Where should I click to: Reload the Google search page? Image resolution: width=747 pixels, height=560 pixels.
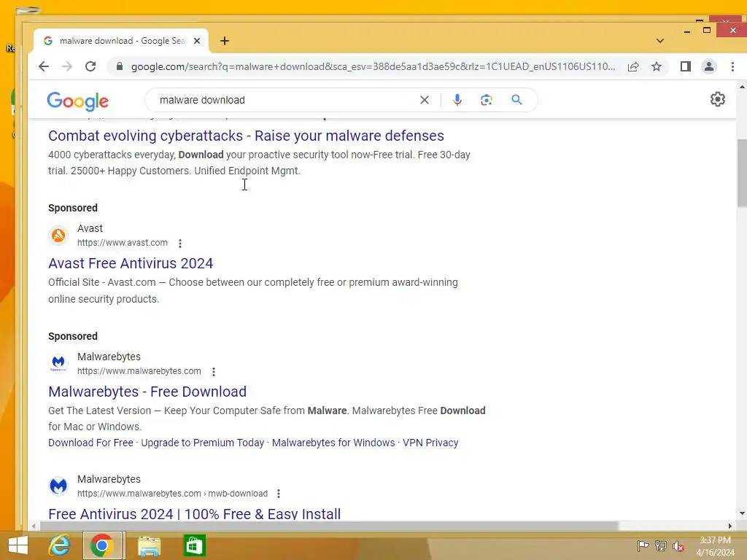click(90, 66)
